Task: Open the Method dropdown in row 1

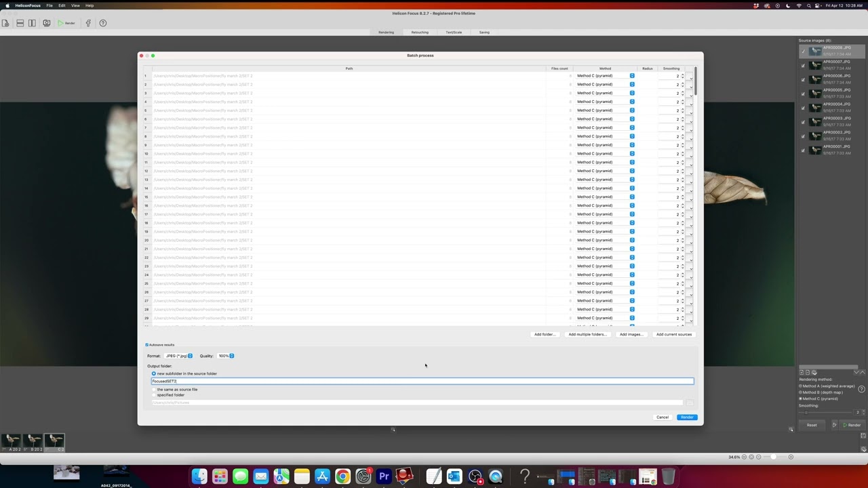Action: [x=606, y=76]
